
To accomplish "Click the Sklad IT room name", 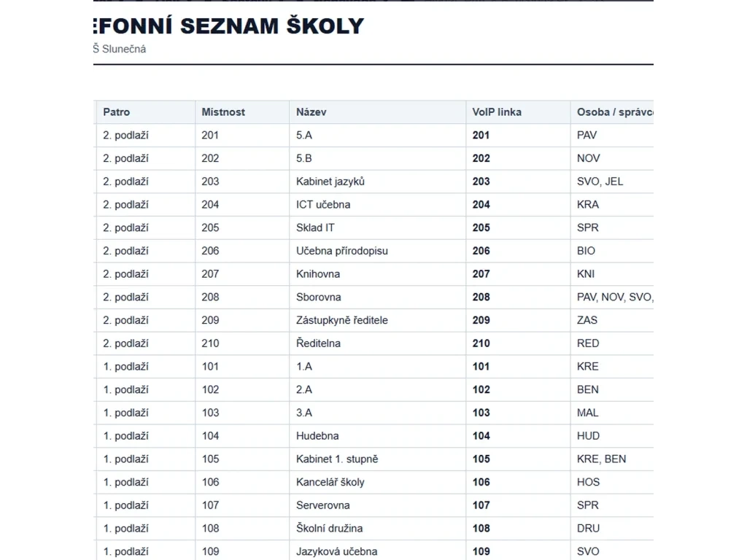I will [x=315, y=227].
